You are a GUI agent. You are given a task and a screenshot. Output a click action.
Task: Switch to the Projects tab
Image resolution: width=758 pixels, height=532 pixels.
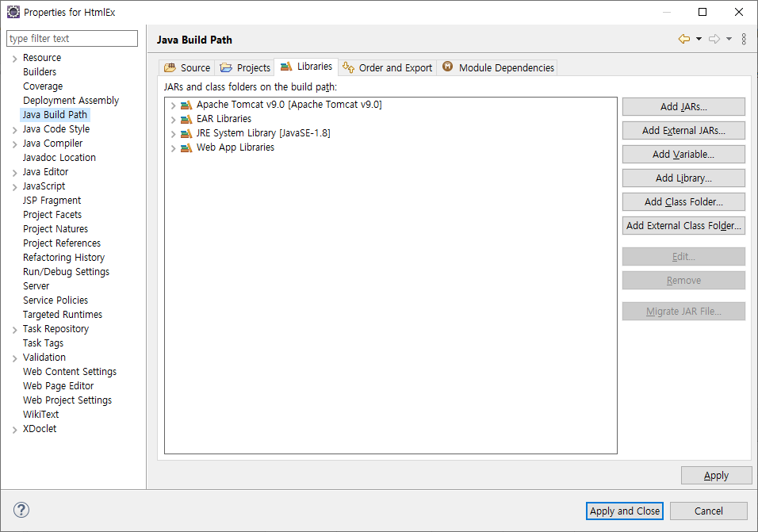click(245, 67)
